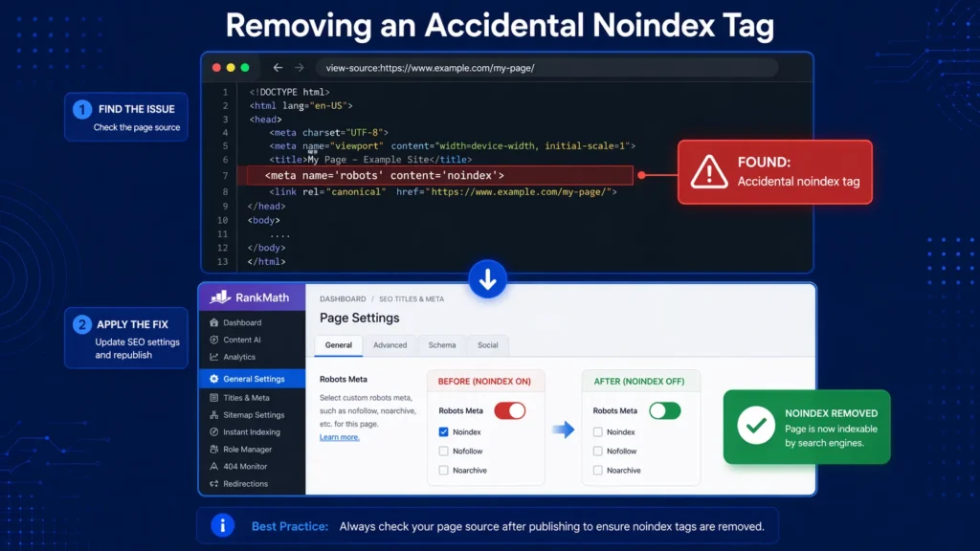Open the Schema tab
This screenshot has height=551, width=980.
pyautogui.click(x=442, y=345)
